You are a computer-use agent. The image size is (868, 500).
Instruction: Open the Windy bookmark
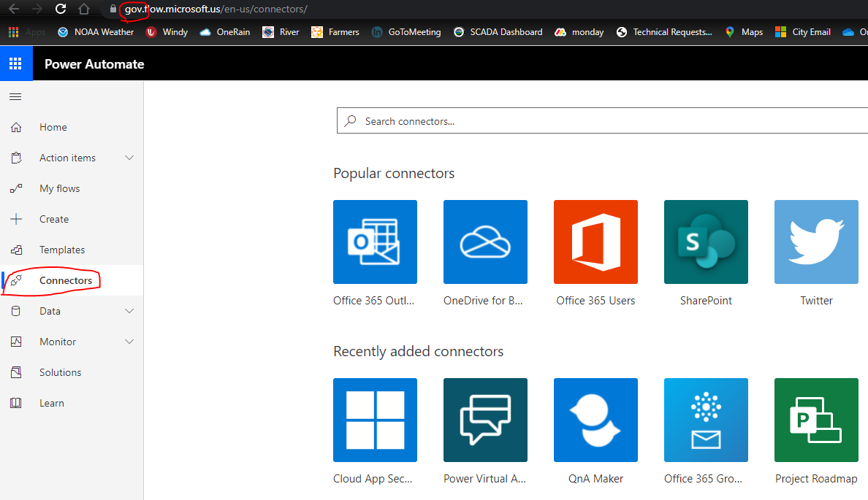coord(167,32)
